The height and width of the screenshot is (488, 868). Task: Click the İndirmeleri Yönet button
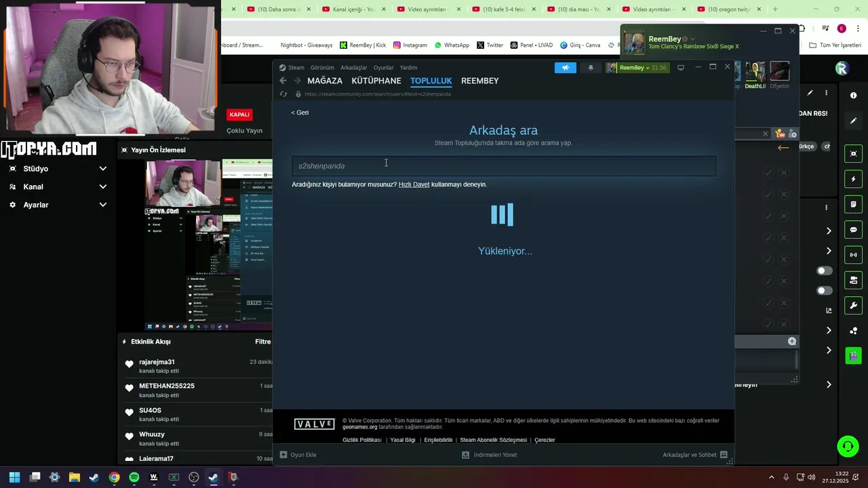(x=489, y=455)
